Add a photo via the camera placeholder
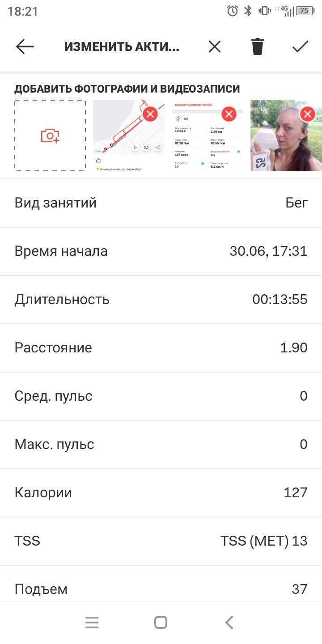Image resolution: width=322 pixels, height=644 pixels. 50,136
